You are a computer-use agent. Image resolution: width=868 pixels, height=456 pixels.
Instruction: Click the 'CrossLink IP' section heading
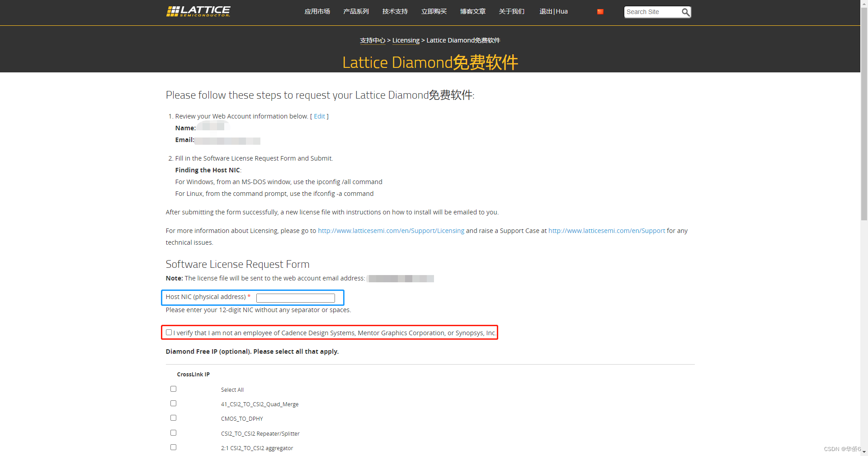[x=193, y=375]
